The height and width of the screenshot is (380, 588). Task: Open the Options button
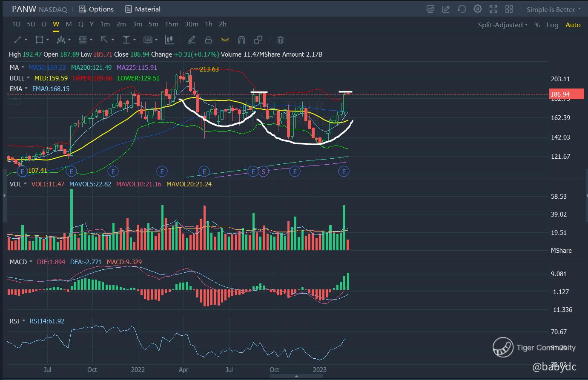[x=96, y=9]
